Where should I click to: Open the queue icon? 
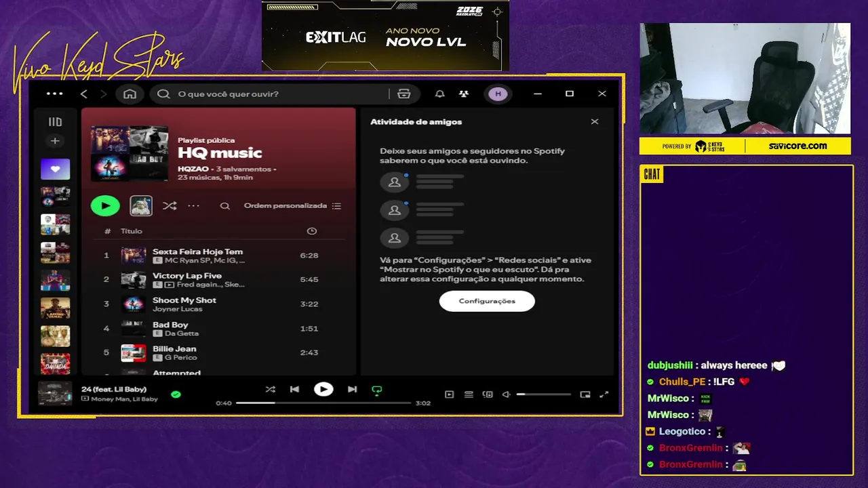point(469,394)
